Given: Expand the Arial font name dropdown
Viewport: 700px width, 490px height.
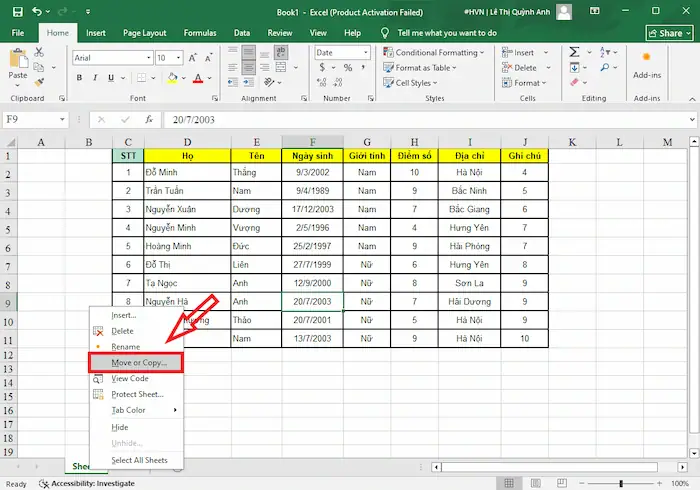Looking at the screenshot, I should point(147,58).
